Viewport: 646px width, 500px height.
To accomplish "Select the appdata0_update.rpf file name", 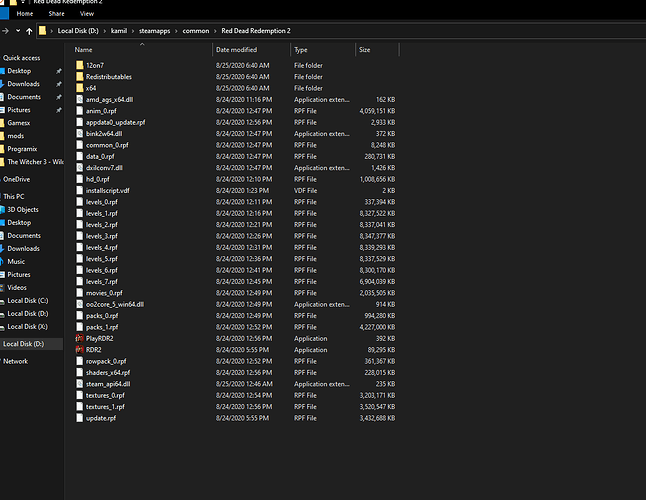I will pyautogui.click(x=115, y=122).
